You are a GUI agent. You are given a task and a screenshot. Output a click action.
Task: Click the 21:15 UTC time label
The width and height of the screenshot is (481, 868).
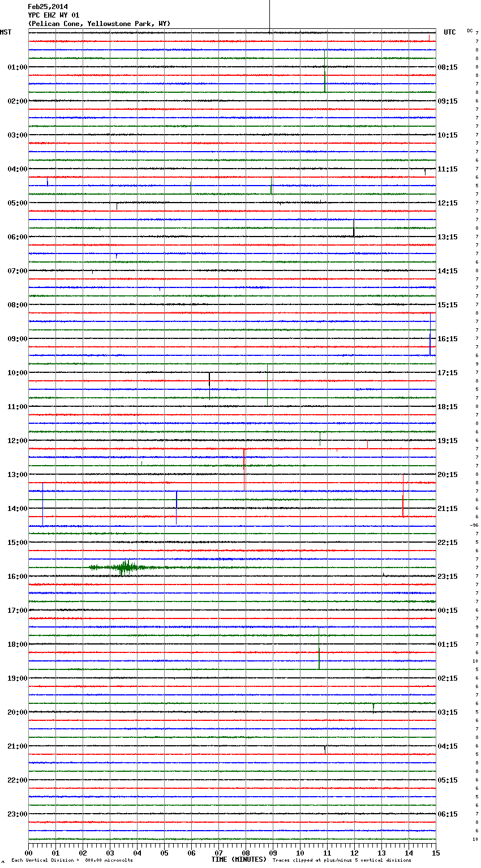point(448,509)
